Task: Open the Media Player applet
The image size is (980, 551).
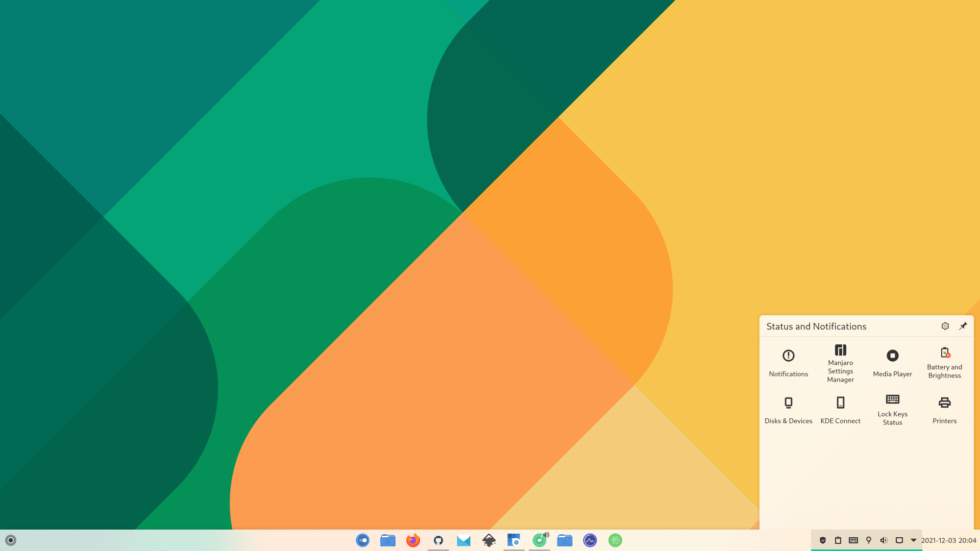Action: (892, 363)
